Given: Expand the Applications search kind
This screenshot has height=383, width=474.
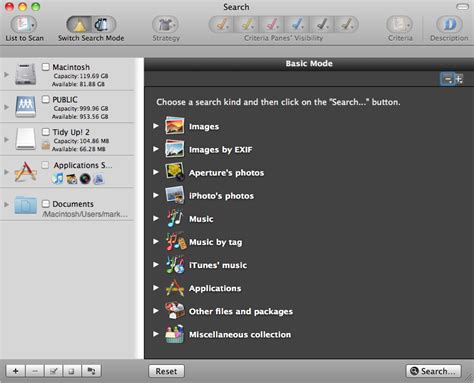Looking at the screenshot, I should (156, 288).
